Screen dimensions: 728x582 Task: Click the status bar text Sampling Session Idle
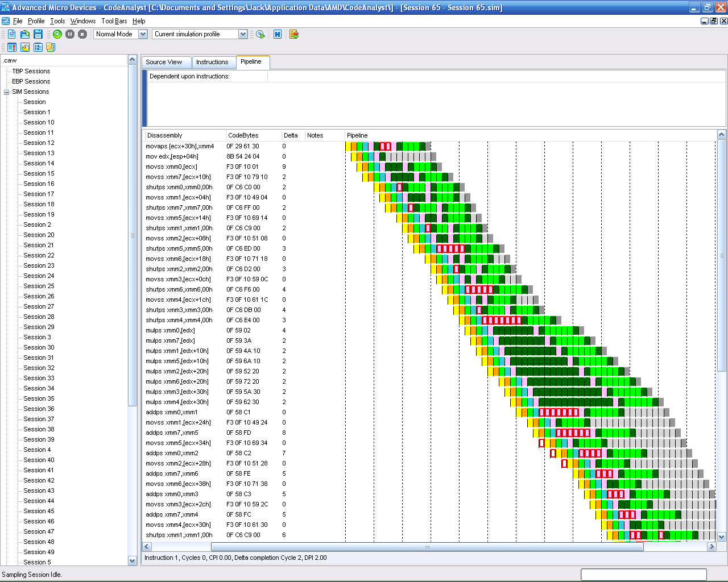(x=31, y=575)
